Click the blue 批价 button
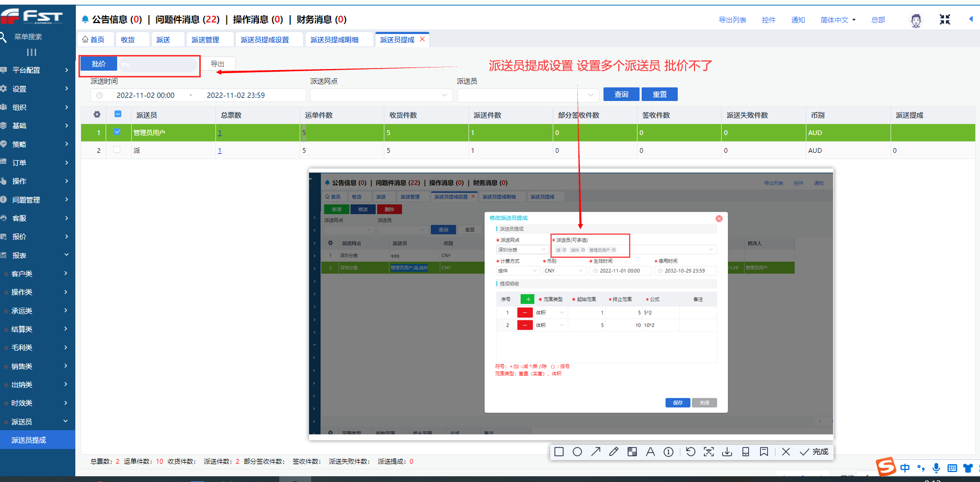Image resolution: width=980 pixels, height=482 pixels. coord(99,64)
